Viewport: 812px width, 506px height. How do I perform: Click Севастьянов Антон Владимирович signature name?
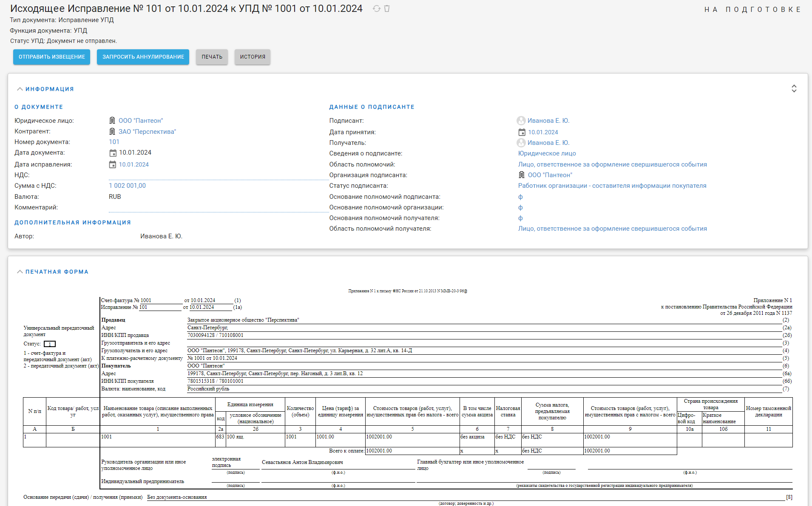tap(302, 462)
